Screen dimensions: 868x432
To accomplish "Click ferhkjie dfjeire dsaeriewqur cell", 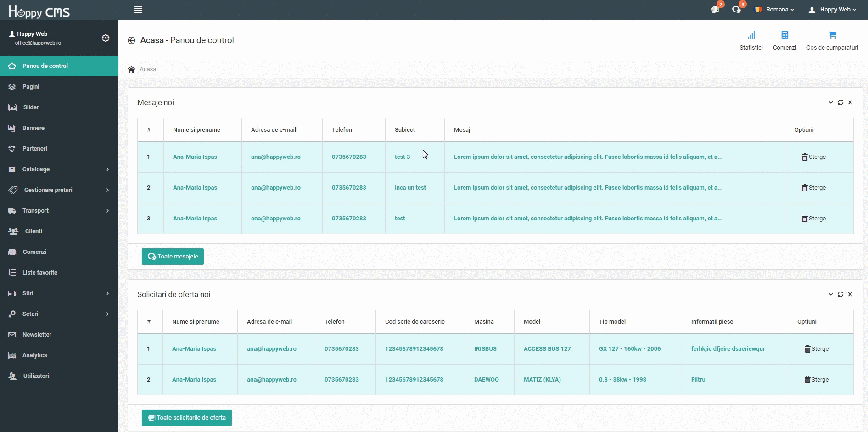I will pyautogui.click(x=728, y=349).
